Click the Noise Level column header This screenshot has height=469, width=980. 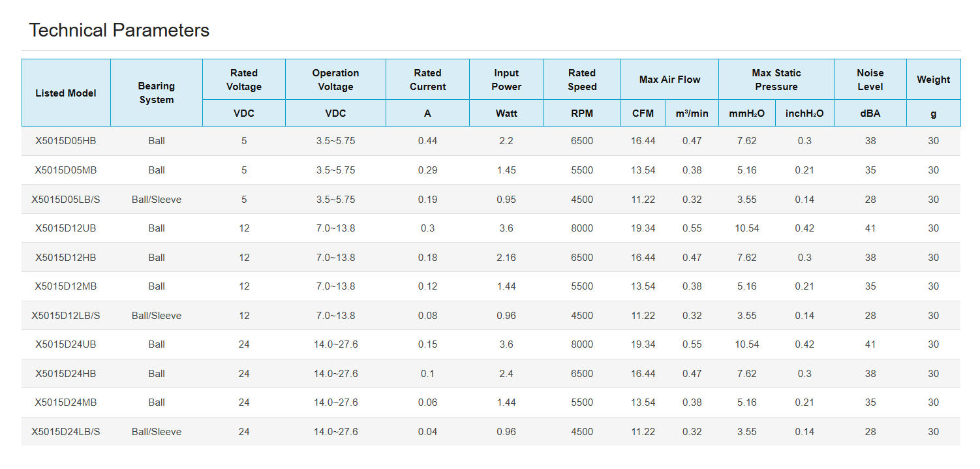(x=870, y=80)
